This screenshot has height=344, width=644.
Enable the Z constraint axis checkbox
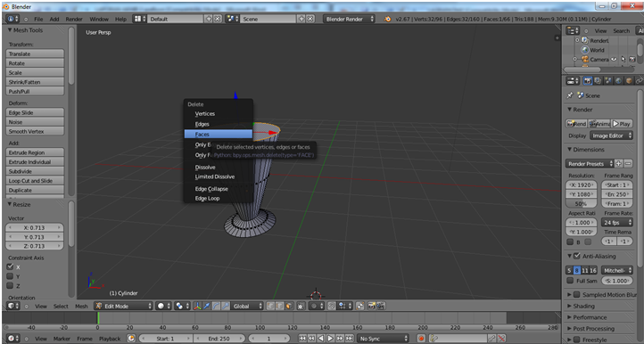point(11,286)
